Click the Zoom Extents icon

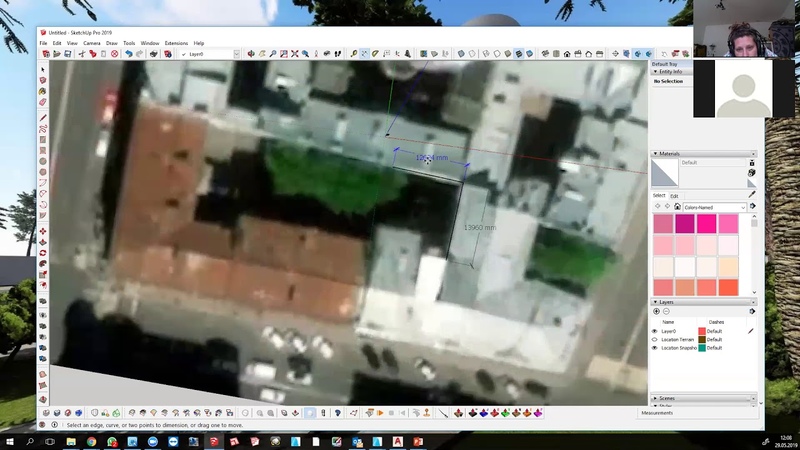point(294,54)
